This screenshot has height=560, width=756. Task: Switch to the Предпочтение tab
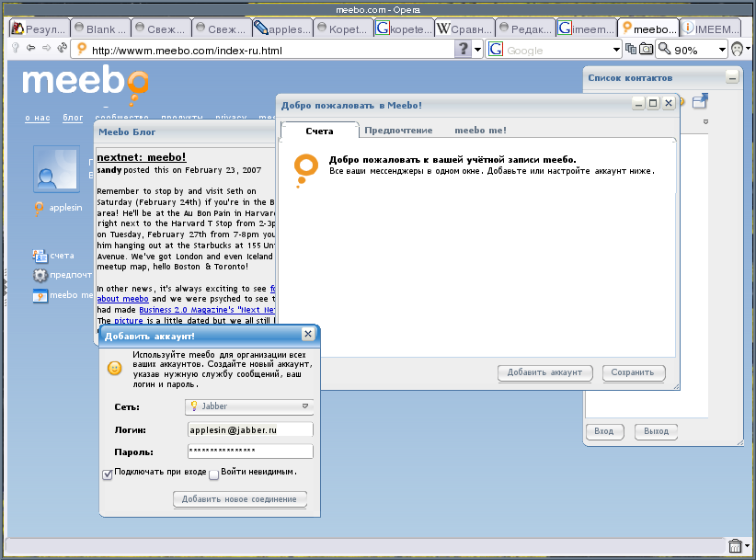pos(397,131)
